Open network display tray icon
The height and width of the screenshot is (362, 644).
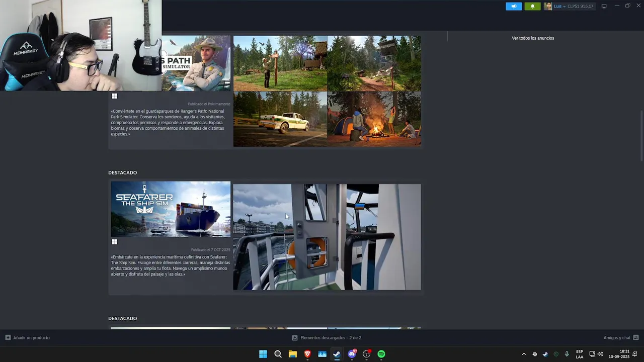coord(592,354)
